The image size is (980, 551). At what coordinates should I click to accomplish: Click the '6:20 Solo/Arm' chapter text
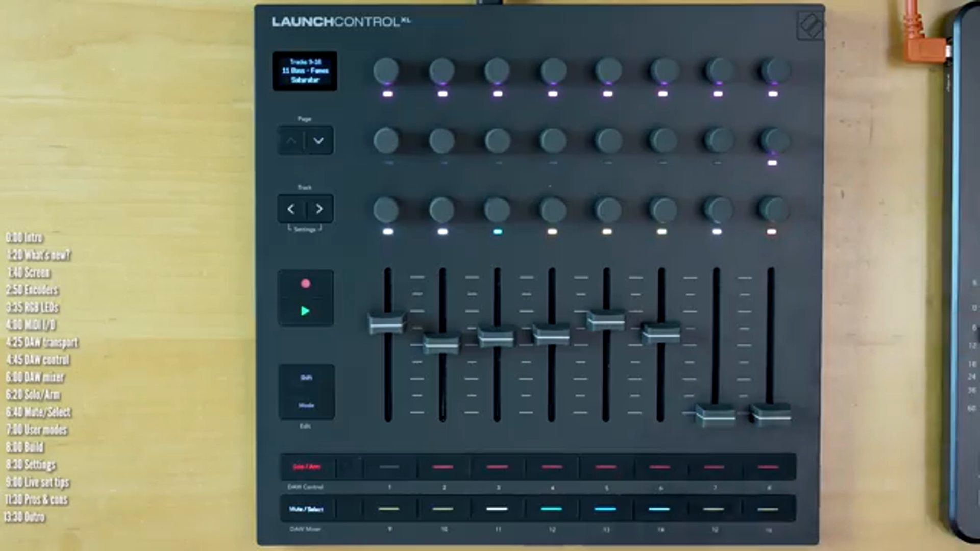click(x=33, y=394)
